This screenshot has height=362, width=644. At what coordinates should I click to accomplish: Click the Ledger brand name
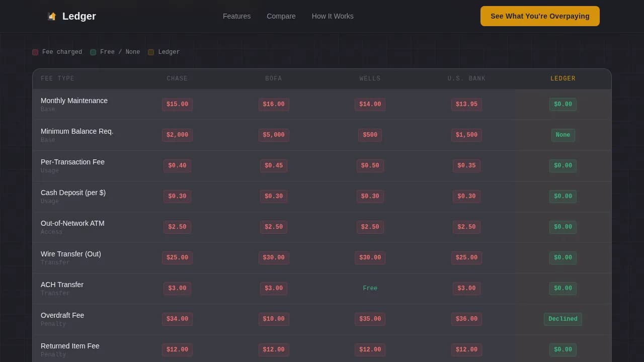click(x=79, y=16)
